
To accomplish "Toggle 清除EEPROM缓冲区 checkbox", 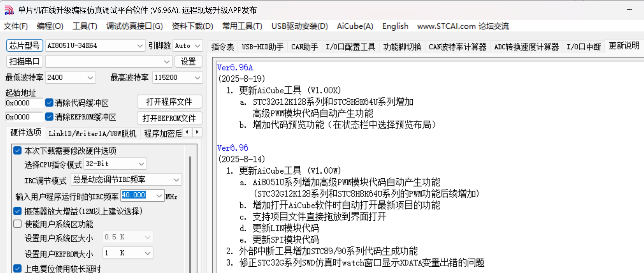I will [49, 117].
